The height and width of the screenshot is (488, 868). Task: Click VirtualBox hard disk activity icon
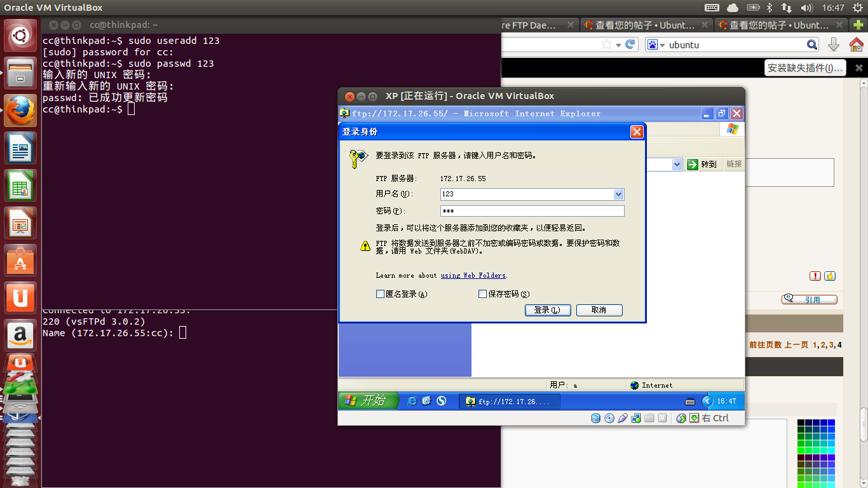pos(595,418)
